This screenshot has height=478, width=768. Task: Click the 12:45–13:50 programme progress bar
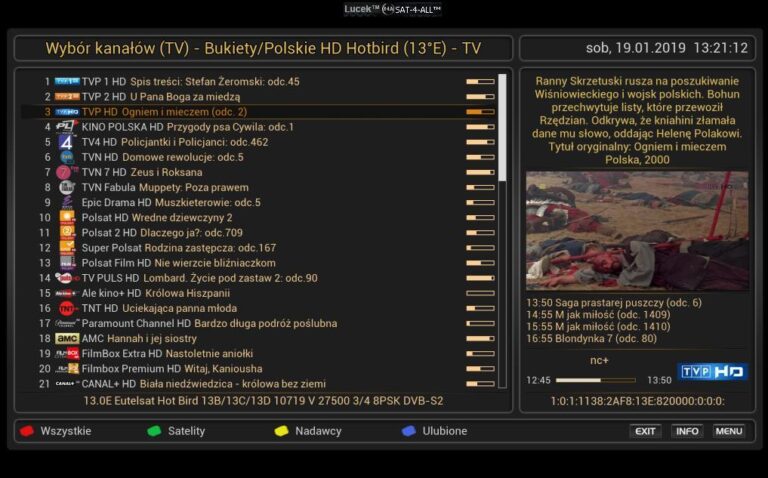(596, 380)
